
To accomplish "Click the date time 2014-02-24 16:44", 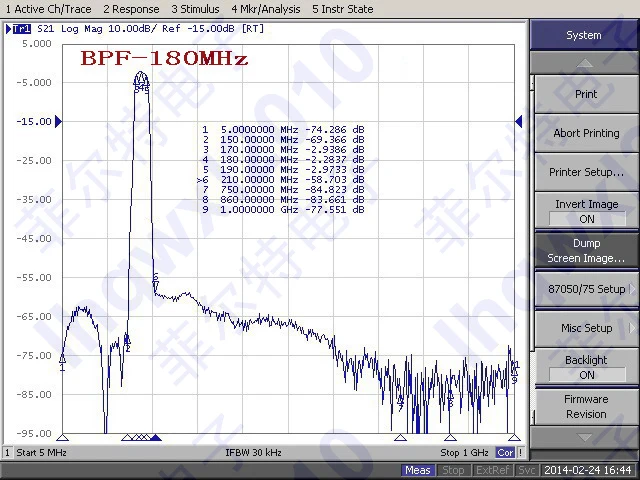I will (x=588, y=471).
